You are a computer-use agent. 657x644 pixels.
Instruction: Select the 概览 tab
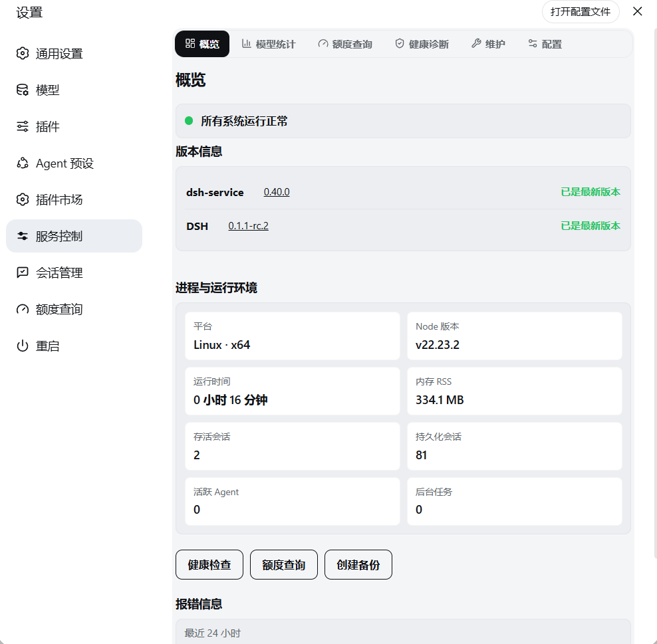tap(202, 44)
